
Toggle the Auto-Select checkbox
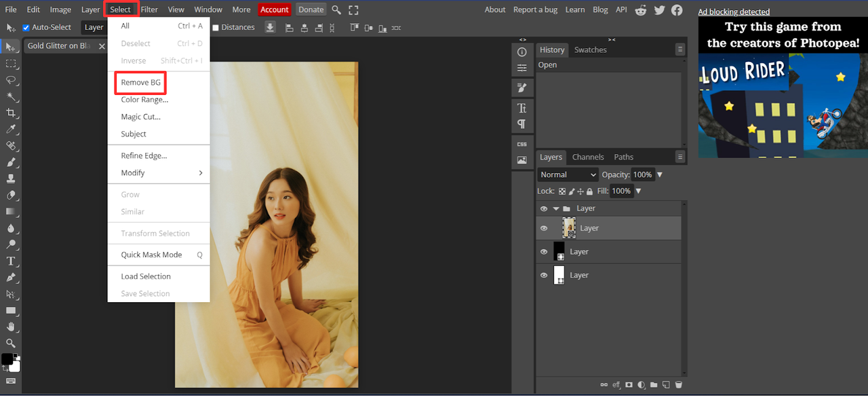26,28
